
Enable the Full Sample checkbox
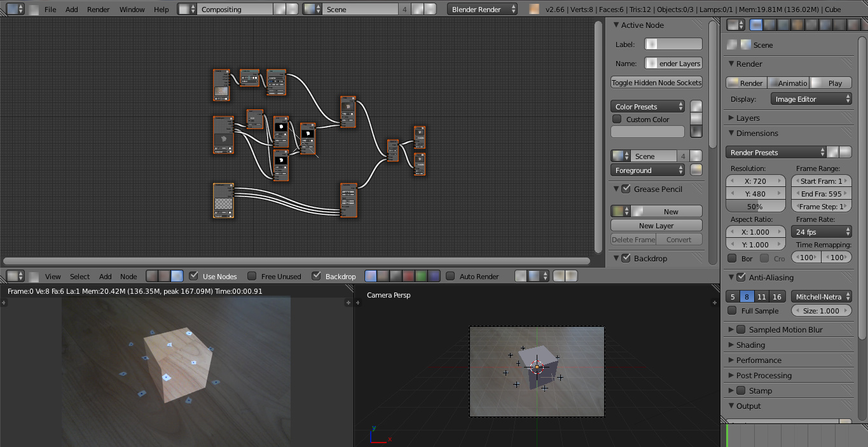pyautogui.click(x=732, y=311)
